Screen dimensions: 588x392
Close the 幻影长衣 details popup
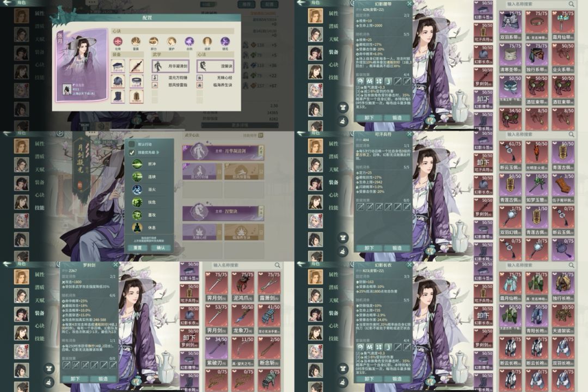[x=409, y=265]
